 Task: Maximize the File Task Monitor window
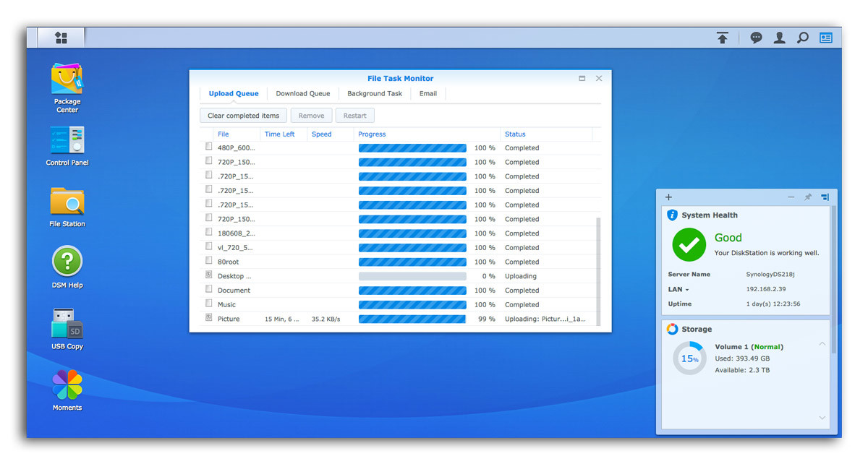pos(582,78)
